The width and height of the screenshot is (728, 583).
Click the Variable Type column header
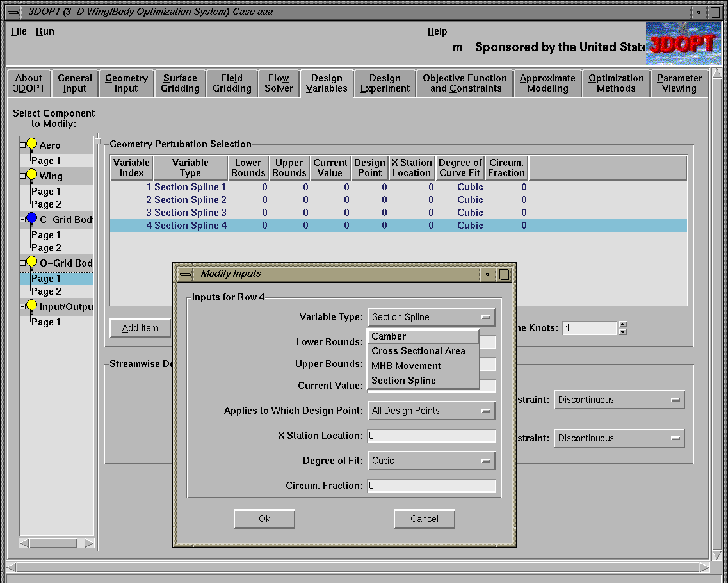190,168
